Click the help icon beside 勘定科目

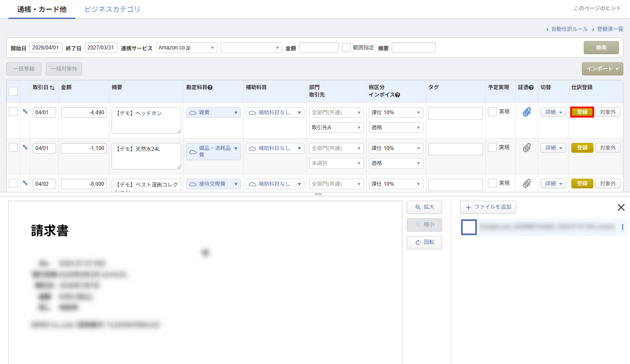tap(210, 88)
